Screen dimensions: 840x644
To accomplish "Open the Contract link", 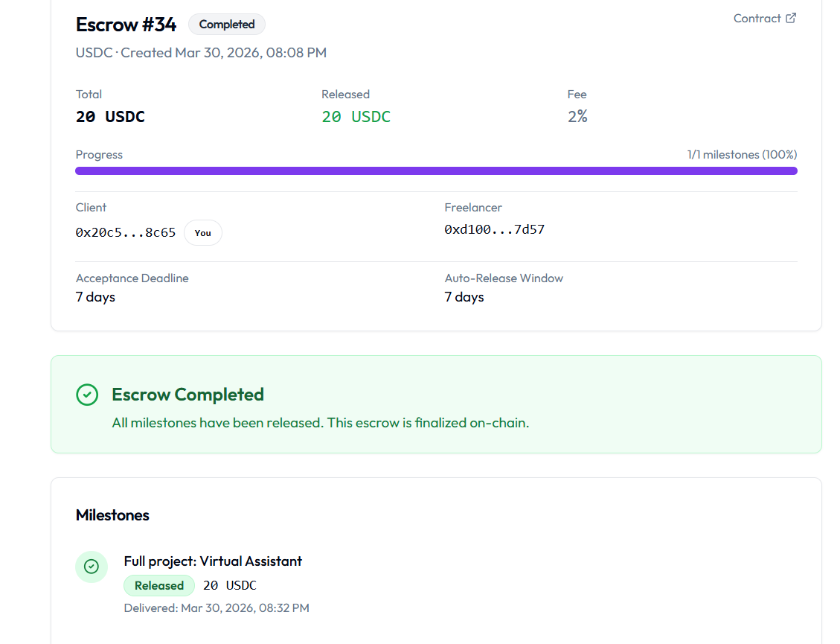I will [x=757, y=18].
